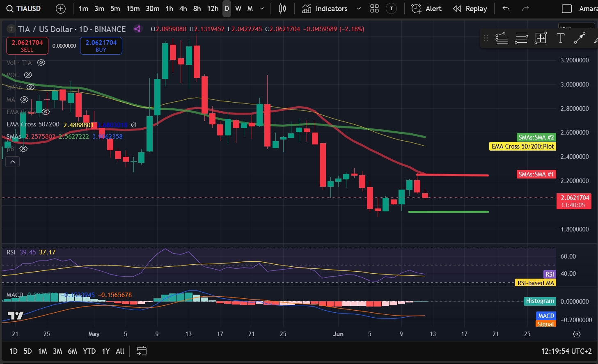Image resolution: width=598 pixels, height=364 pixels.
Task: Switch to the 1m timeframe
Action: click(83, 9)
